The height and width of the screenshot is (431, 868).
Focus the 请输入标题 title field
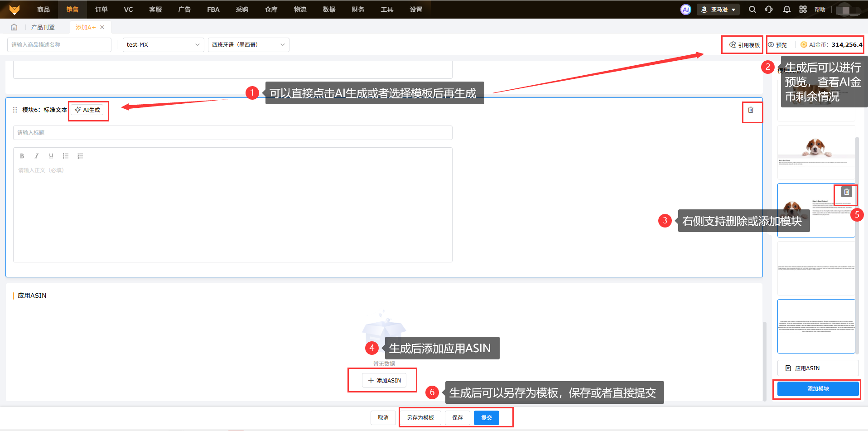tap(233, 133)
